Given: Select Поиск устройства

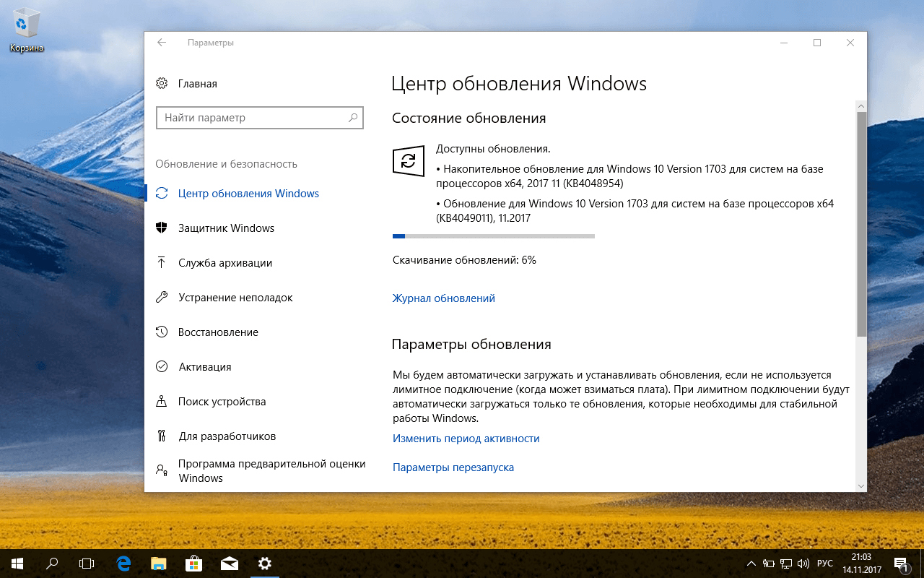Looking at the screenshot, I should tap(220, 401).
